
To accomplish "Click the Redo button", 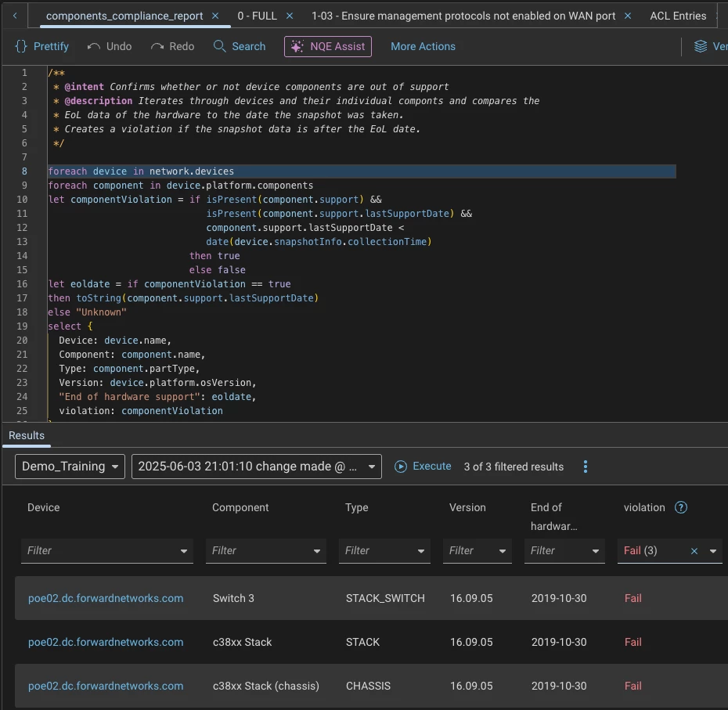I will (172, 46).
